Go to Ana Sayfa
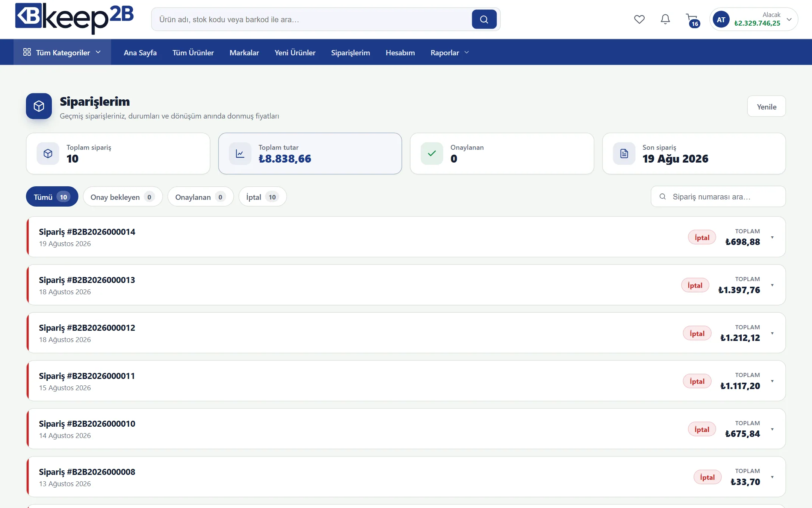This screenshot has width=812, height=508. click(140, 53)
